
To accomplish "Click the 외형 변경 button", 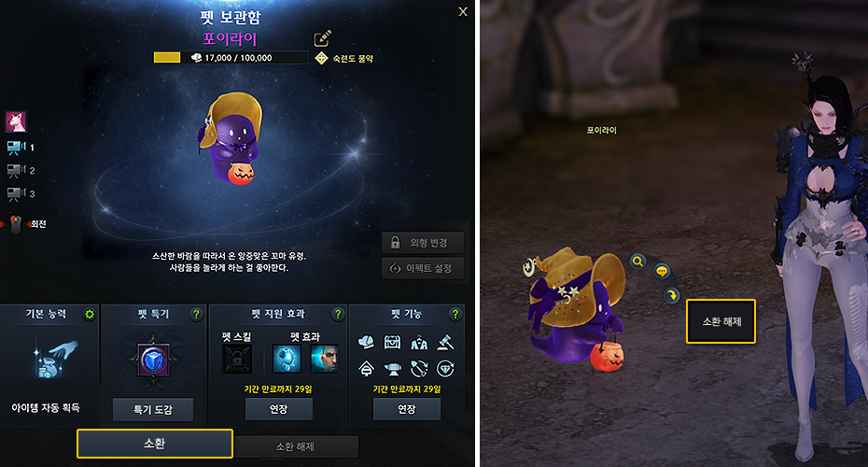I will pyautogui.click(x=423, y=243).
